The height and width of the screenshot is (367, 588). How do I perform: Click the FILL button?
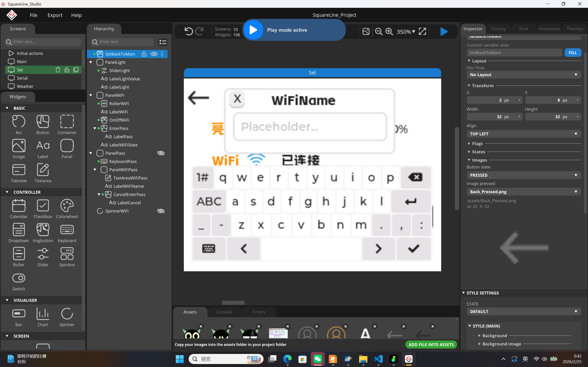(x=572, y=53)
